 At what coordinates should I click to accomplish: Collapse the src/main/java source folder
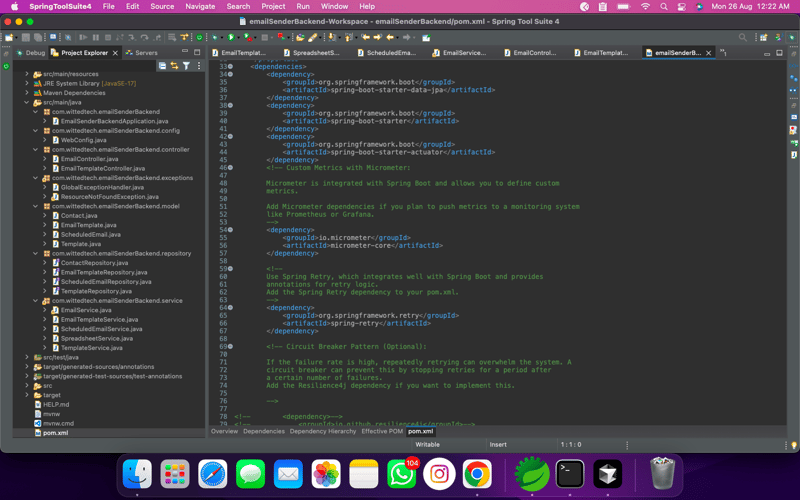coord(27,102)
